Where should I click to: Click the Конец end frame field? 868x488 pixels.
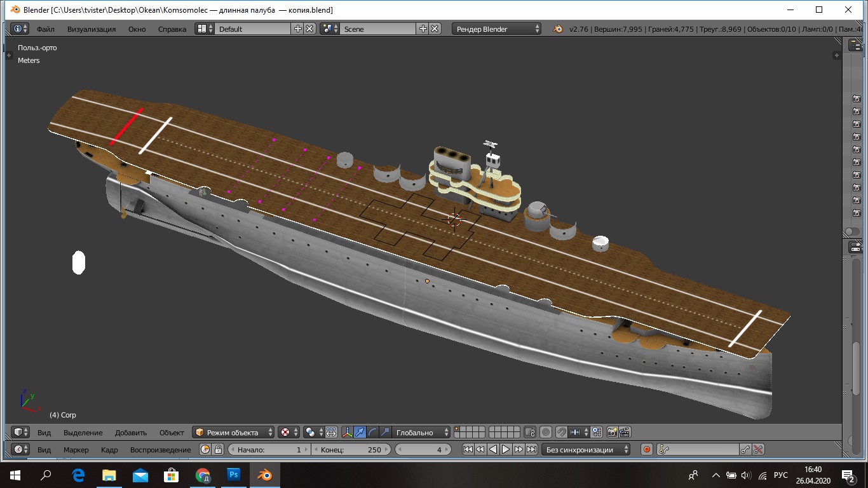pyautogui.click(x=351, y=449)
